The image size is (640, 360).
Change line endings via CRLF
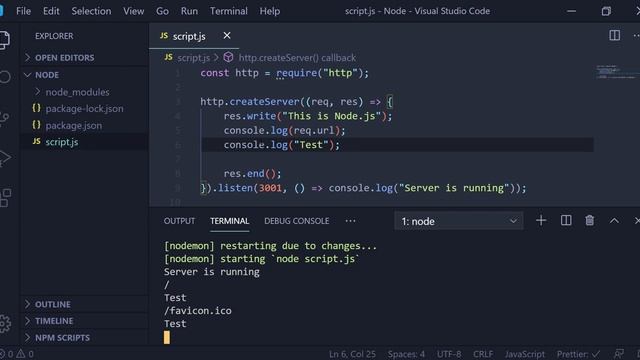(x=483, y=354)
